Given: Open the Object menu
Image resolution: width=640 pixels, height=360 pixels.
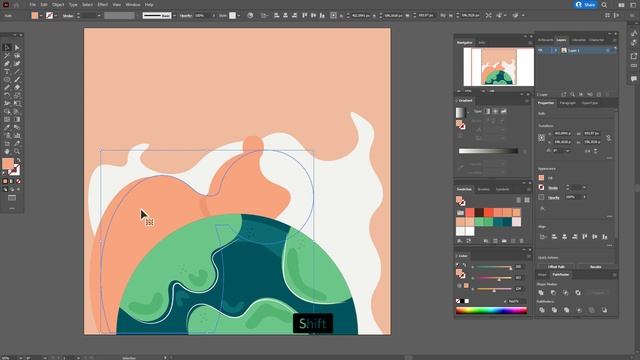Looking at the screenshot, I should tap(58, 4).
